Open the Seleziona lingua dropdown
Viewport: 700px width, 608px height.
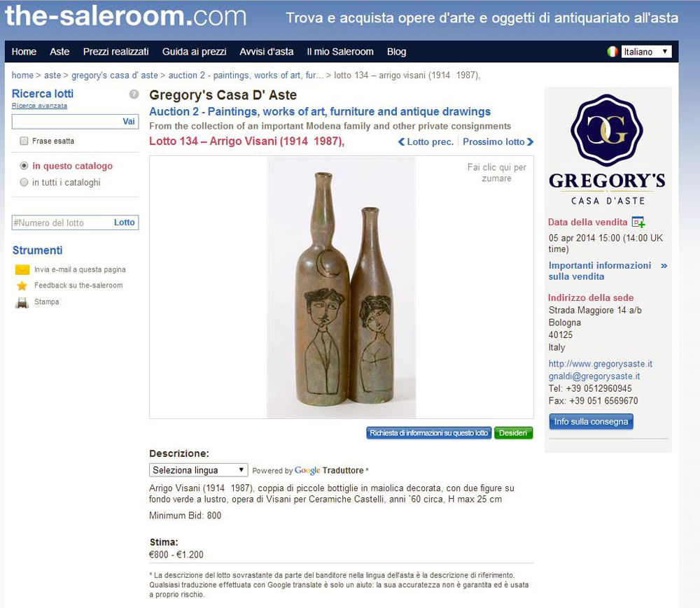198,470
